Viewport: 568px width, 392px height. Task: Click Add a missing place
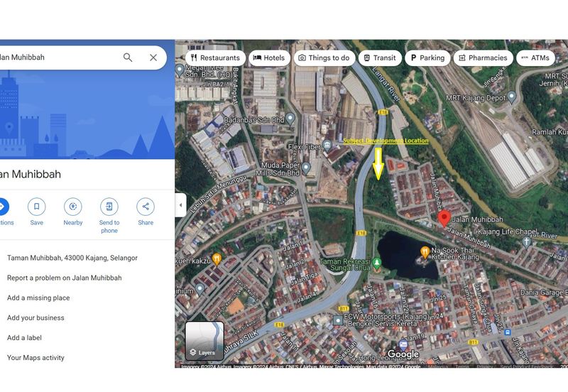[38, 298]
